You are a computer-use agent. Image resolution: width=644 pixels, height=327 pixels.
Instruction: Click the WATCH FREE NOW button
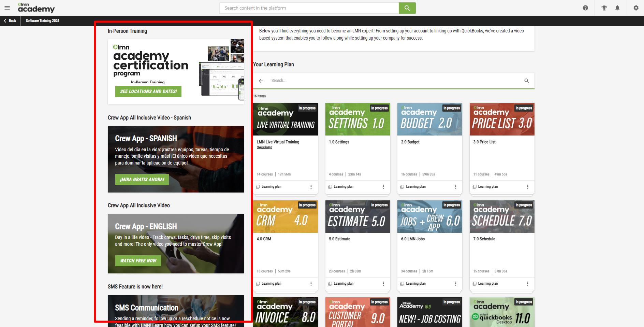pyautogui.click(x=138, y=261)
